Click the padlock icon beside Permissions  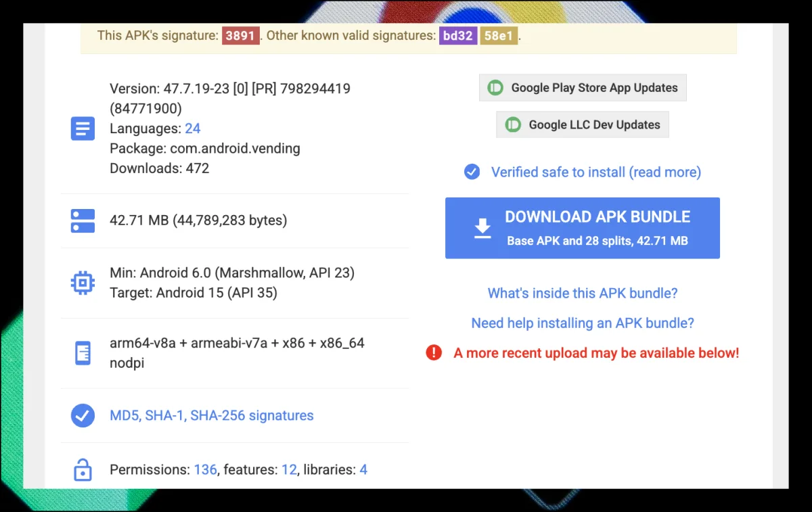pos(83,469)
